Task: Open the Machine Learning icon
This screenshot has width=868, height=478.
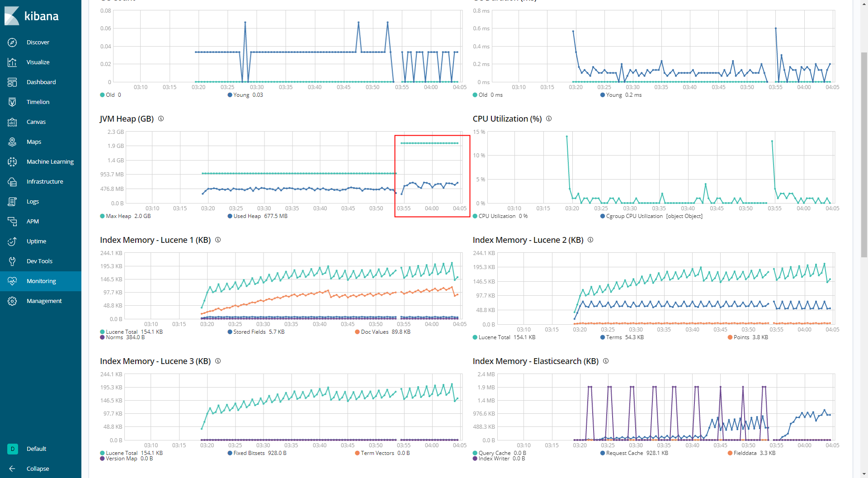Action: (x=12, y=161)
